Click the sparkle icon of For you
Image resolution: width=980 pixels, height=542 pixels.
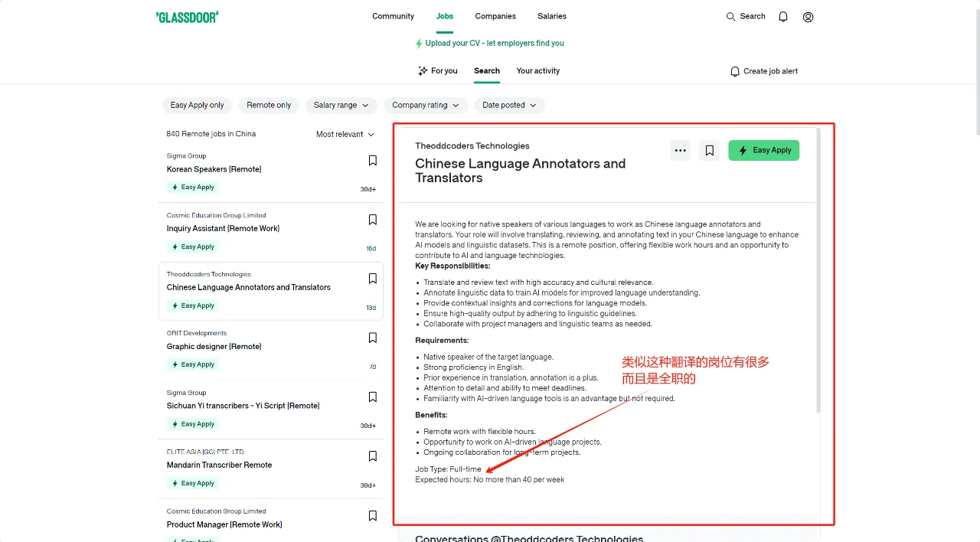tap(423, 71)
